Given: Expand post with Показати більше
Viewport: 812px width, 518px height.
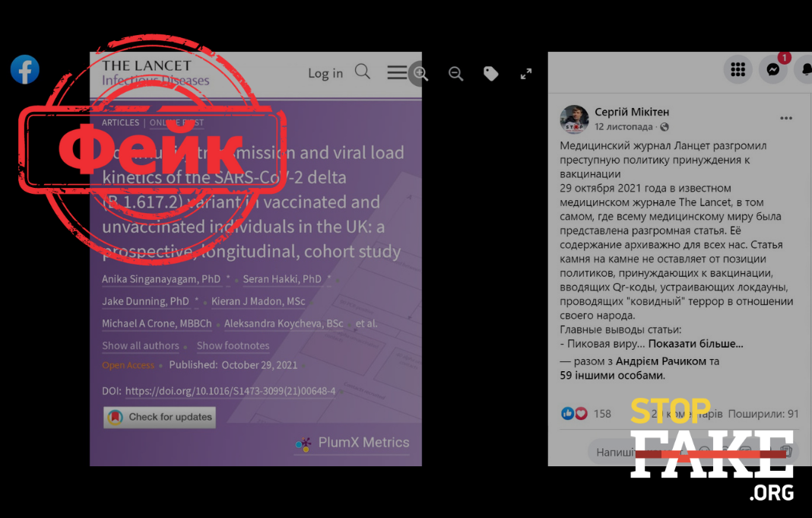Looking at the screenshot, I should [x=696, y=344].
